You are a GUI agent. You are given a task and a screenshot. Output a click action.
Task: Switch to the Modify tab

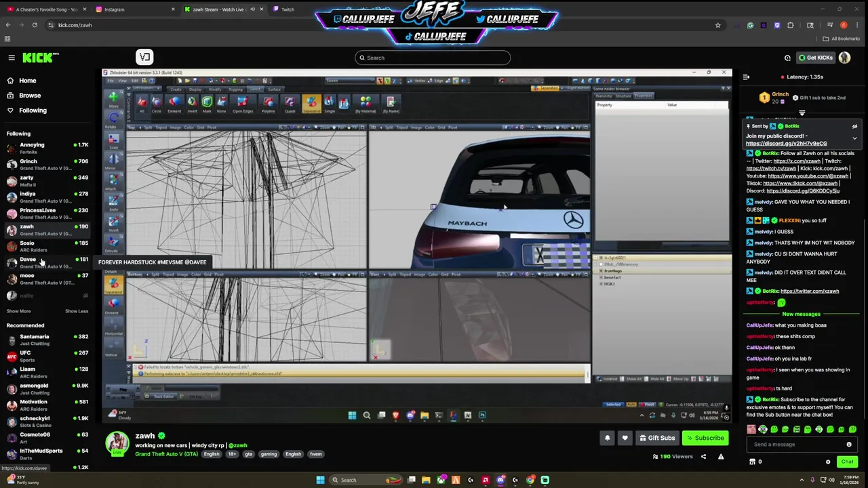(x=215, y=89)
